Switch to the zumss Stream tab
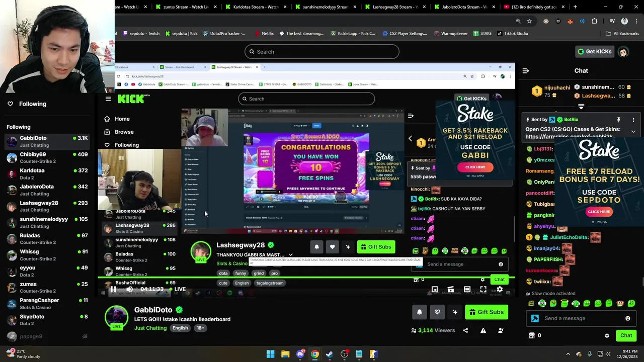 [x=186, y=7]
